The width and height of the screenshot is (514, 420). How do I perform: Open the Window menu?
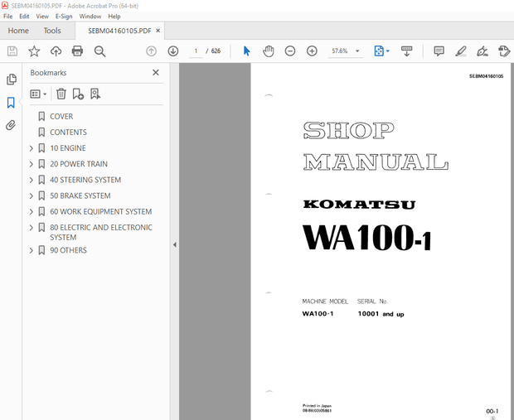pyautogui.click(x=90, y=17)
